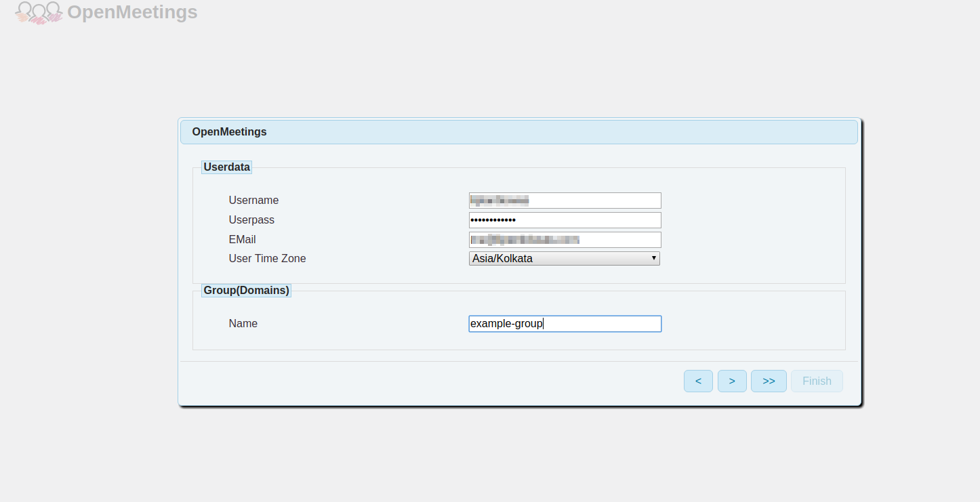Go to next step with > button
The width and height of the screenshot is (980, 502).
point(732,381)
